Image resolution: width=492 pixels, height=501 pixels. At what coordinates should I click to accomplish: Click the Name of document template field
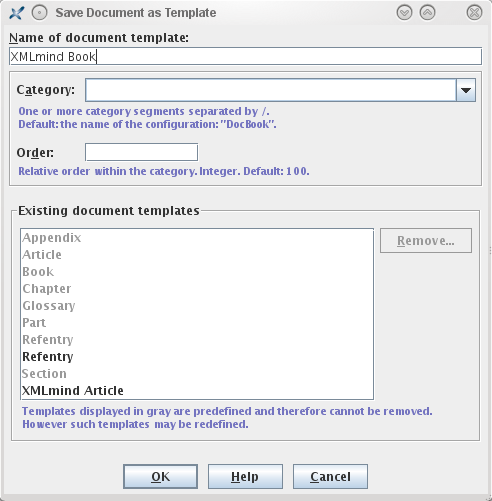click(x=245, y=56)
